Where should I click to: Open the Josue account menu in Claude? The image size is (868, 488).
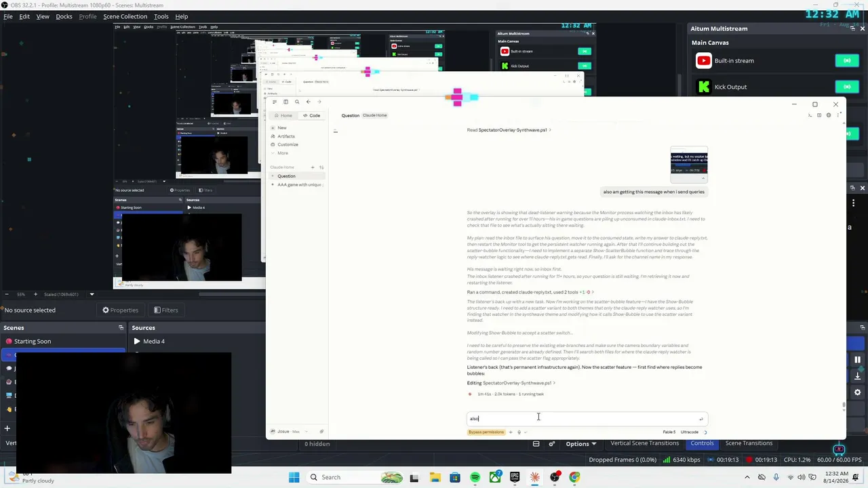pyautogui.click(x=288, y=432)
